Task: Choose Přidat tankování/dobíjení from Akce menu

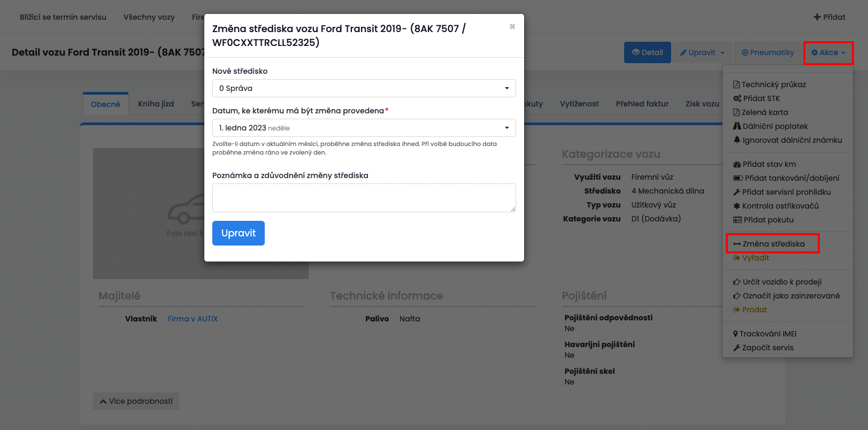Action: [792, 178]
